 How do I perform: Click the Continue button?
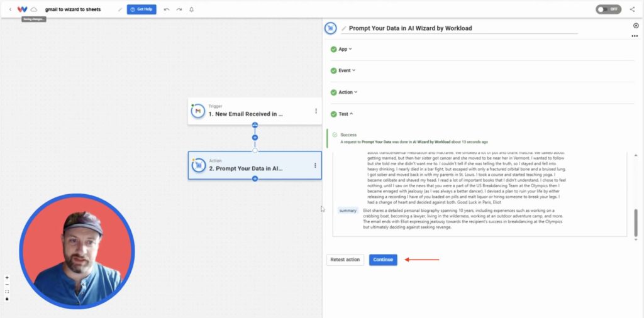point(383,260)
